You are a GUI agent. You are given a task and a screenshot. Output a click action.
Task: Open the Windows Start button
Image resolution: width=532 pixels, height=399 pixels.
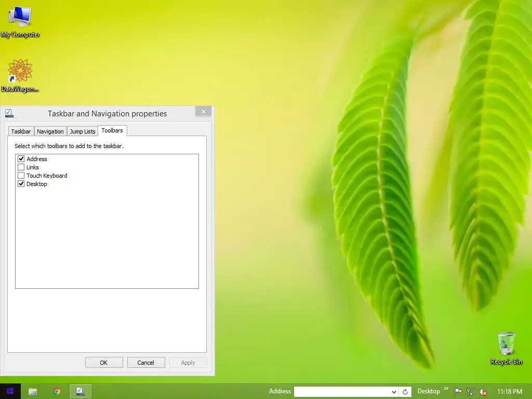click(x=10, y=391)
